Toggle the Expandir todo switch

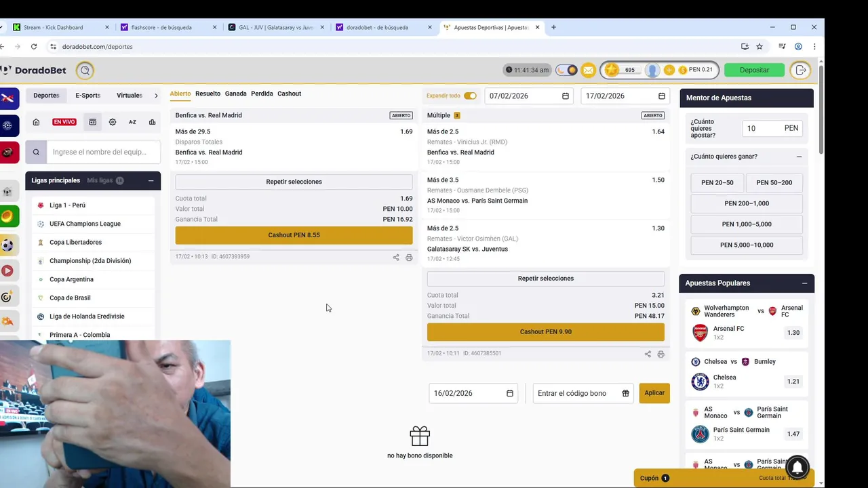coord(470,96)
